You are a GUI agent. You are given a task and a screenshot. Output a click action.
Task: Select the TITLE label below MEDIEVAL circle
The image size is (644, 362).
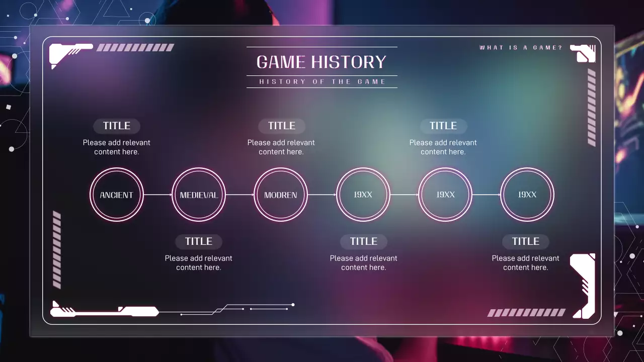pos(199,241)
